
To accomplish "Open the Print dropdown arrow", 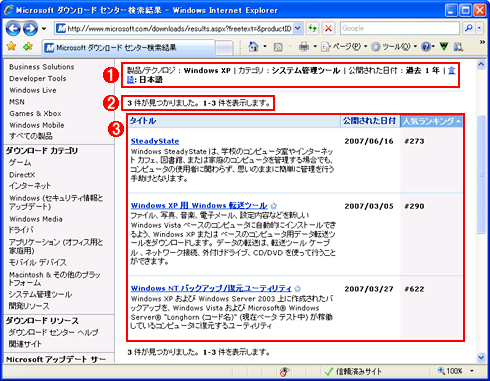I will [x=315, y=47].
